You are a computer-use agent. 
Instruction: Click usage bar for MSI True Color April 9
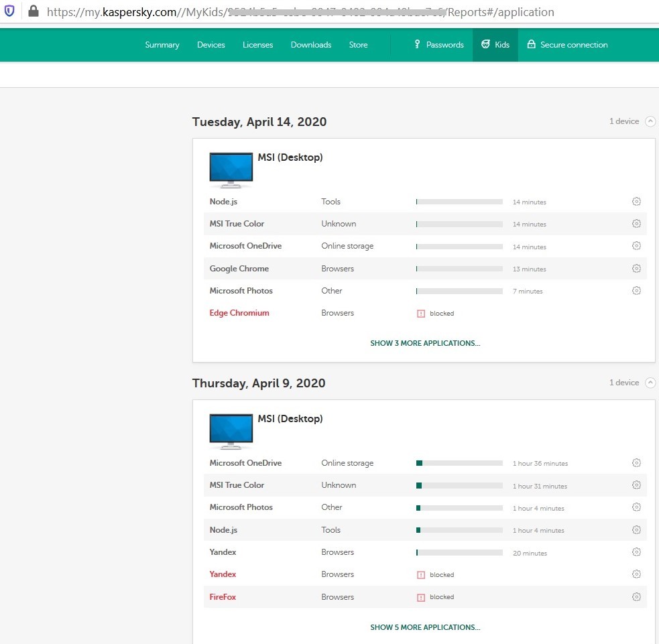pyautogui.click(x=459, y=485)
